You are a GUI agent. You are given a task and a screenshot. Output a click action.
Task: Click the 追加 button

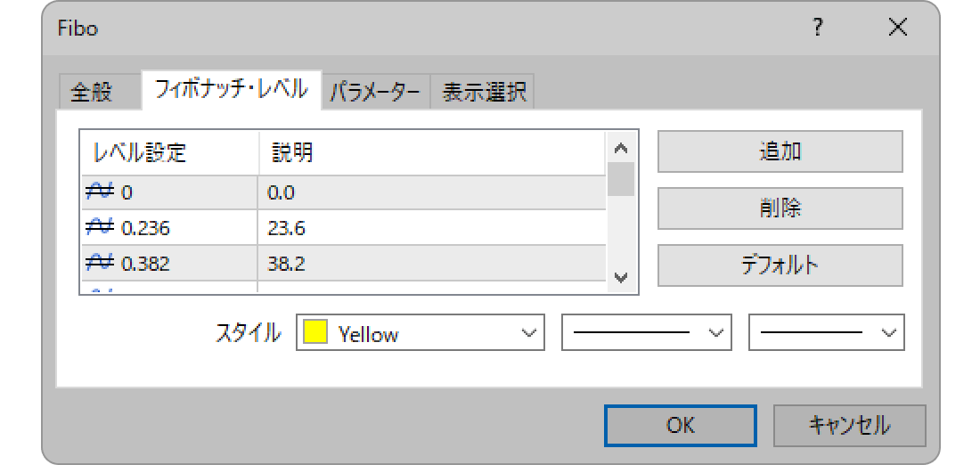(780, 151)
